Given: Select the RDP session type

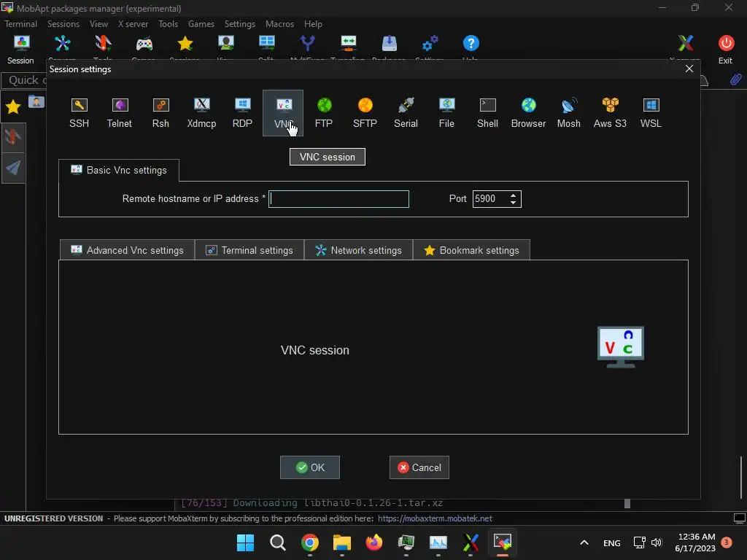Looking at the screenshot, I should [242, 113].
